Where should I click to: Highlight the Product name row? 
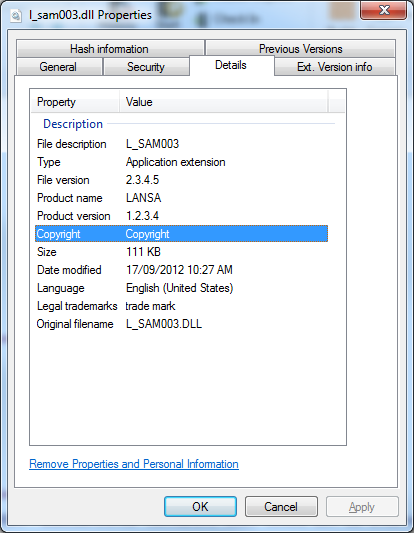coord(182,198)
